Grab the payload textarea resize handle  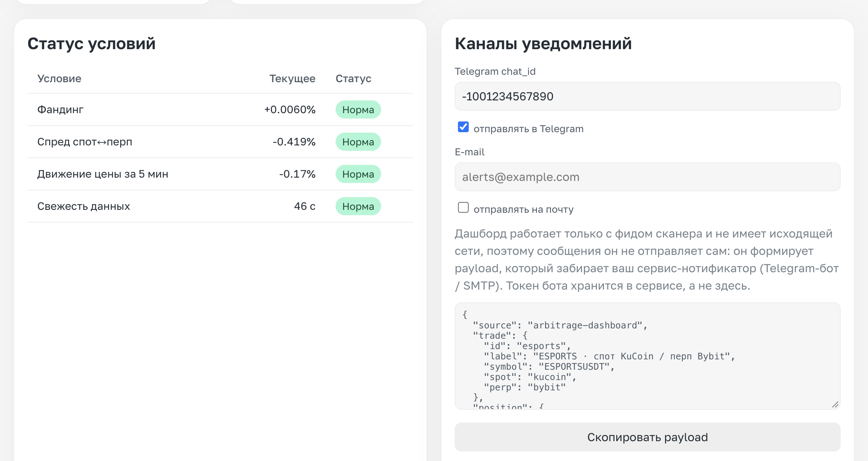pyautogui.click(x=835, y=404)
